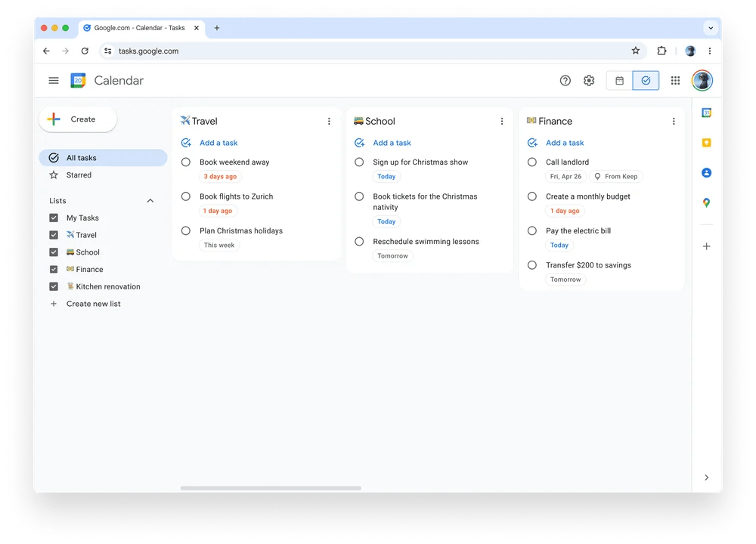This screenshot has height=544, width=756.
Task: Uncheck the Kitchen renovation list
Action: coord(54,286)
